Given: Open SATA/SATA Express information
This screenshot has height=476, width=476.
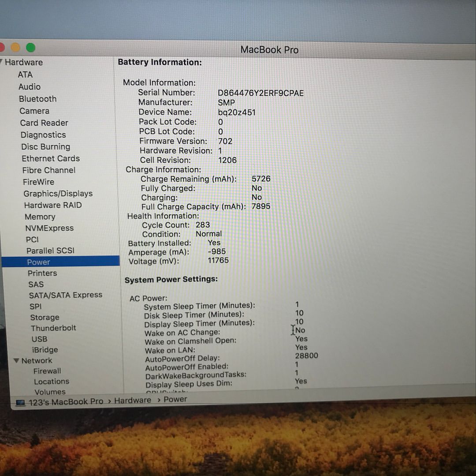Looking at the screenshot, I should (66, 295).
